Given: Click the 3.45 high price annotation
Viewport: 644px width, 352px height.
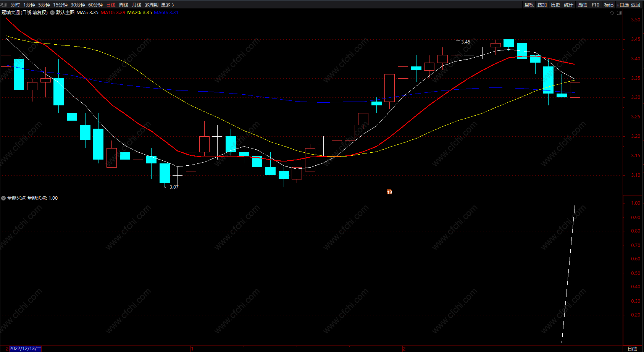Looking at the screenshot, I should (x=465, y=42).
